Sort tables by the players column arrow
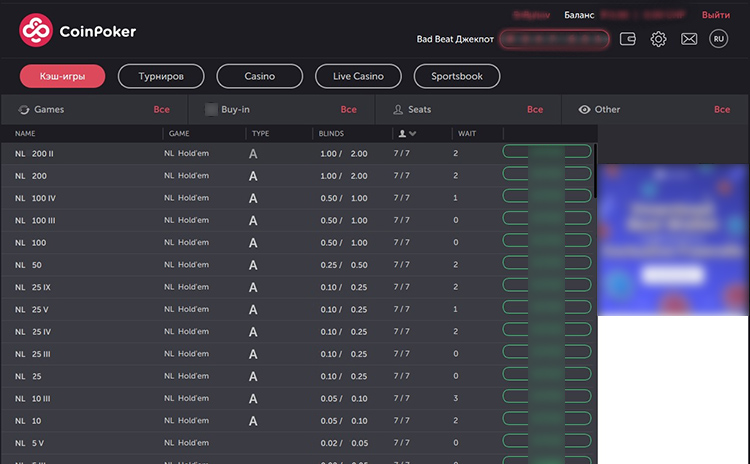 413,133
